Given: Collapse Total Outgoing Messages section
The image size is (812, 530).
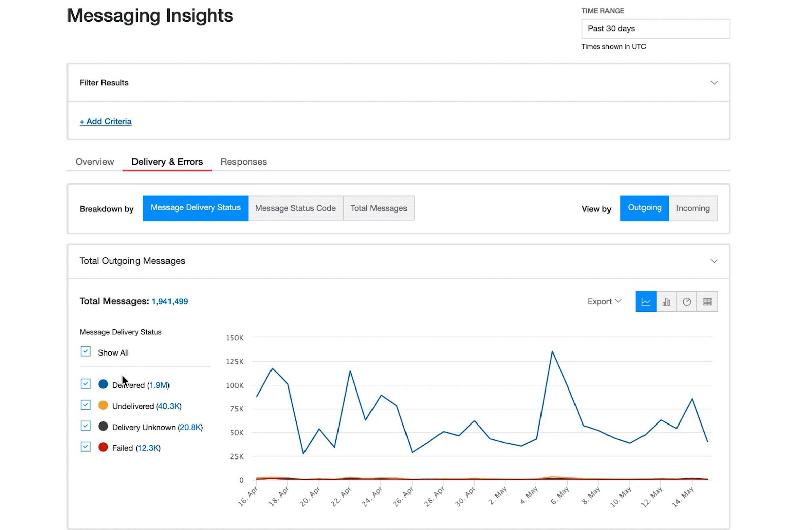Looking at the screenshot, I should point(714,261).
